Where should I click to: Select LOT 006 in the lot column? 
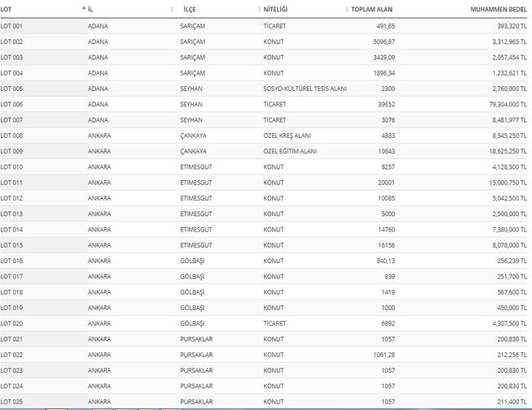coord(12,104)
